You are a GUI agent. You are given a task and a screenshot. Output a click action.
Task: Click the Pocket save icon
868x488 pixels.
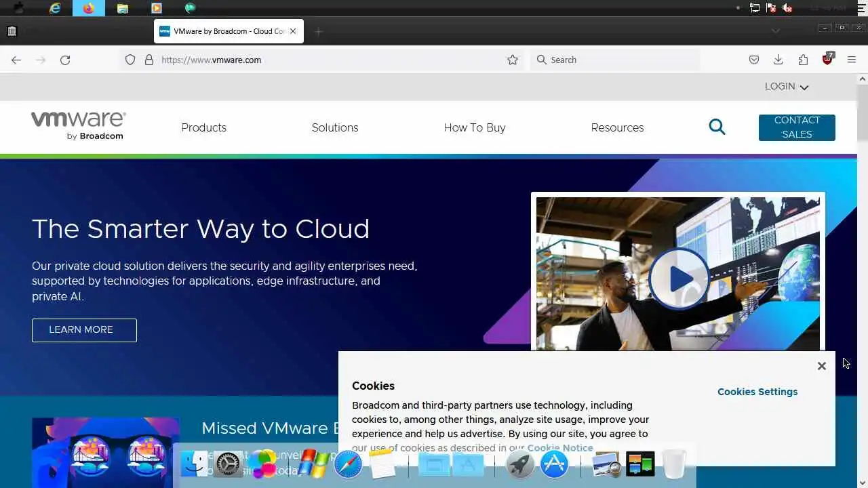click(754, 60)
